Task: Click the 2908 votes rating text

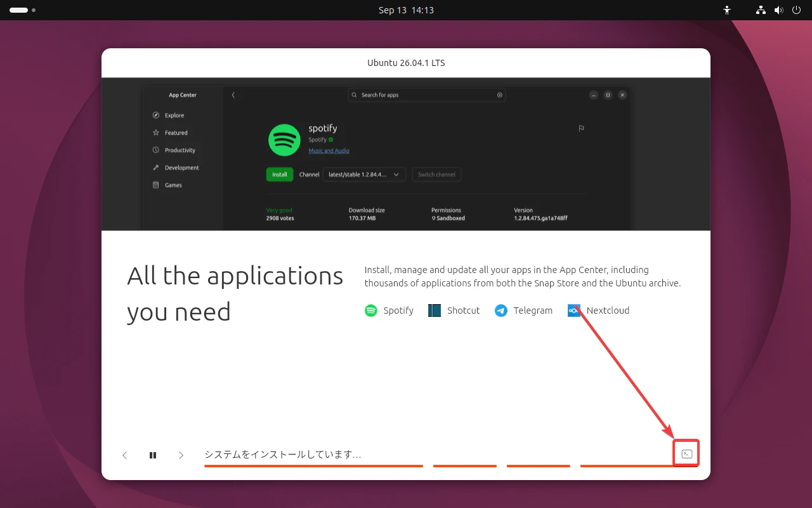Action: click(x=280, y=218)
